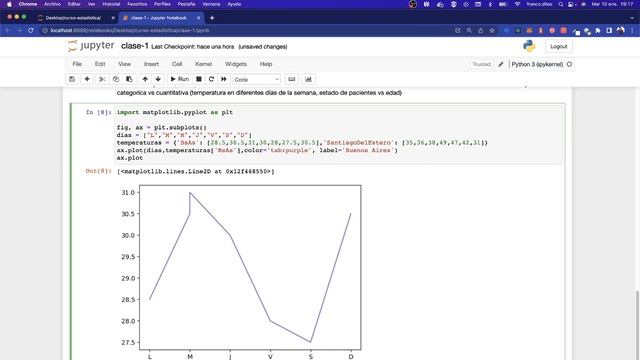Click the Wi-Fi status icon

pyautogui.click(x=517, y=4)
